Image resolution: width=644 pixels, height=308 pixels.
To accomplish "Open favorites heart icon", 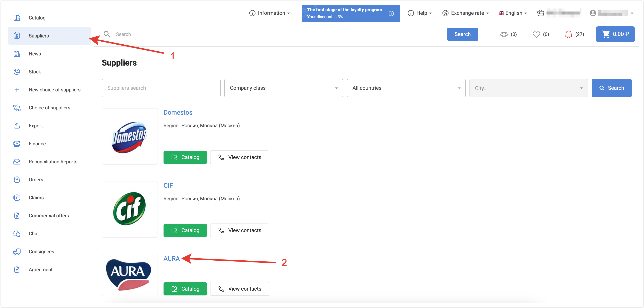I will click(536, 34).
